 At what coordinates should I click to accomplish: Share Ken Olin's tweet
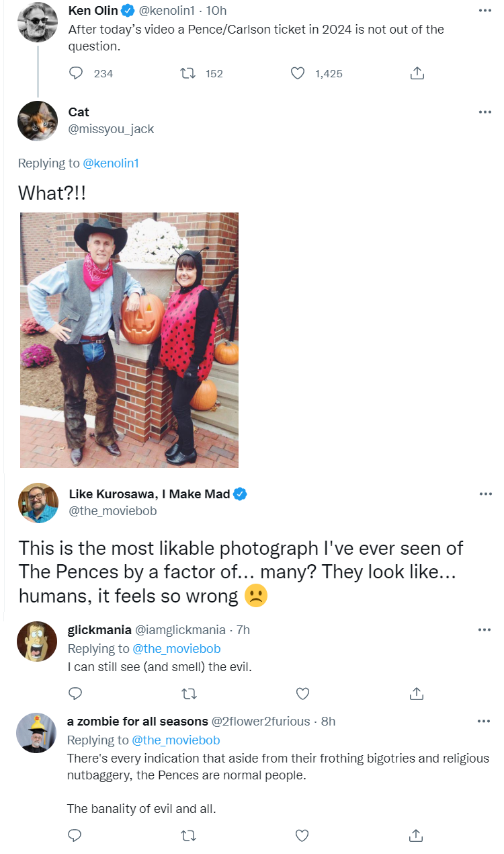pyautogui.click(x=416, y=73)
